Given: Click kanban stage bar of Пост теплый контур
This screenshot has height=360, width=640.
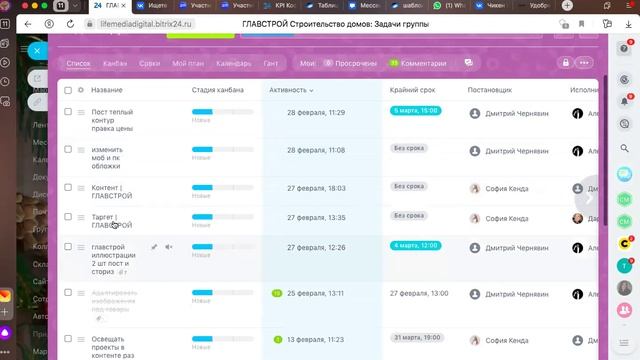Looking at the screenshot, I should 222,112.
